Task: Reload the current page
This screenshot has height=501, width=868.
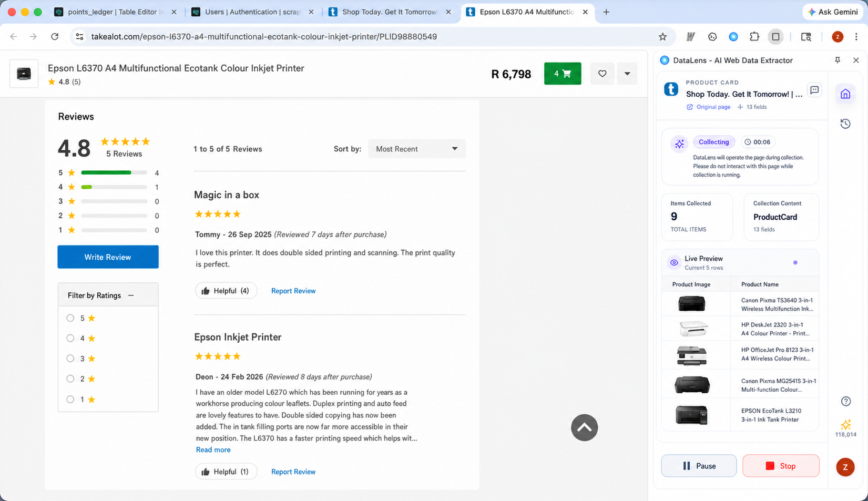Action: 55,37
